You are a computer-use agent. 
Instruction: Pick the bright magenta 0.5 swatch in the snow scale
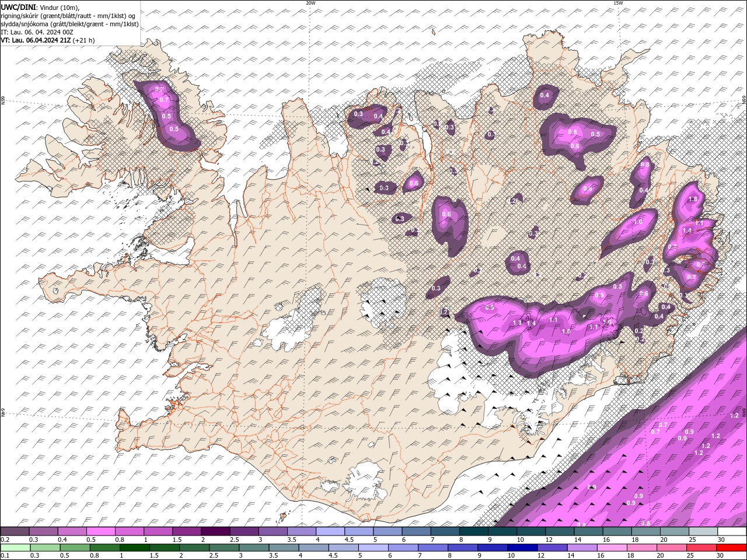[x=100, y=531]
